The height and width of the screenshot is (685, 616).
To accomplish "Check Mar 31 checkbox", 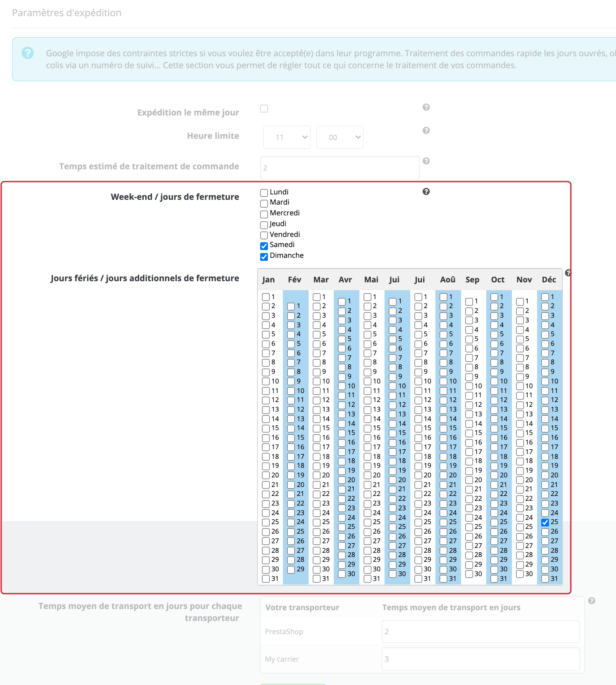I will coord(316,579).
